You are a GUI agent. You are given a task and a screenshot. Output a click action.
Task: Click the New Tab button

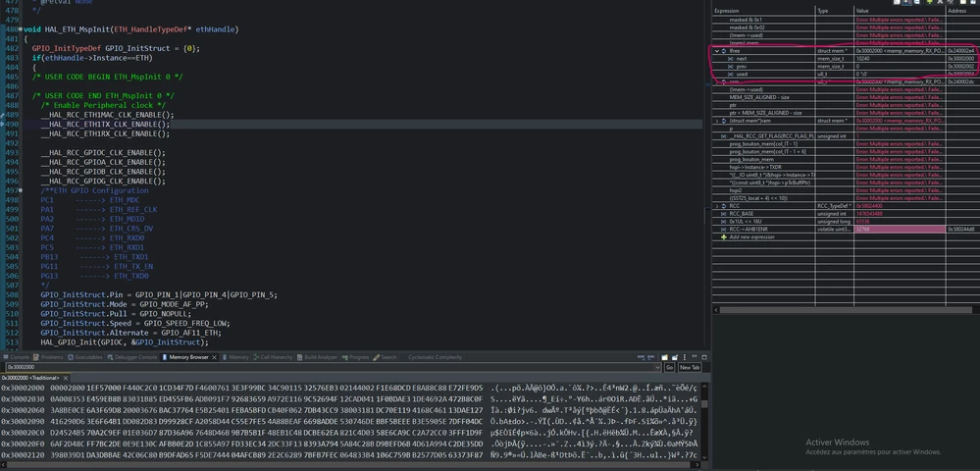tap(690, 367)
